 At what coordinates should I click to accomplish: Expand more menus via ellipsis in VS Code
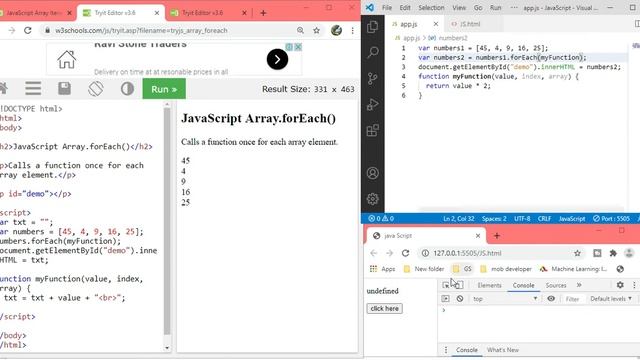[x=514, y=8]
